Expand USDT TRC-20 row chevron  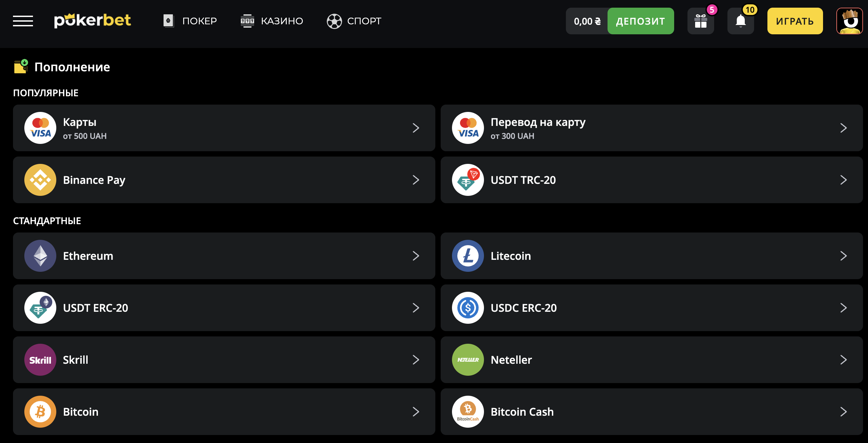843,180
